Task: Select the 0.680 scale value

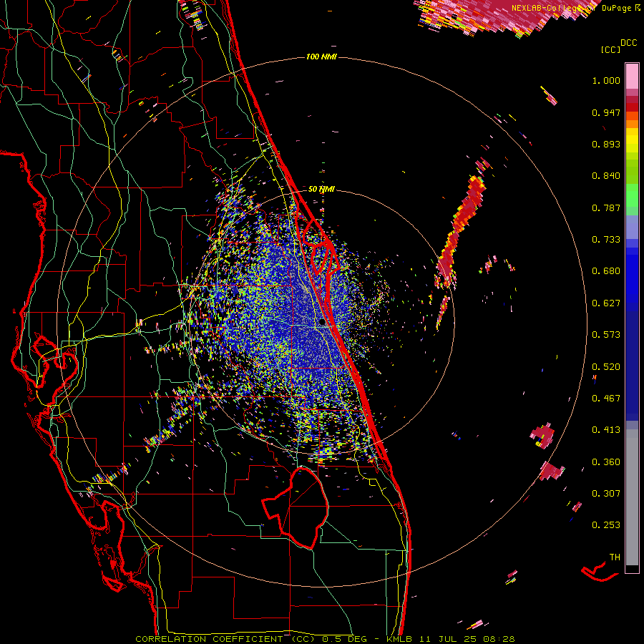Action: (606, 271)
